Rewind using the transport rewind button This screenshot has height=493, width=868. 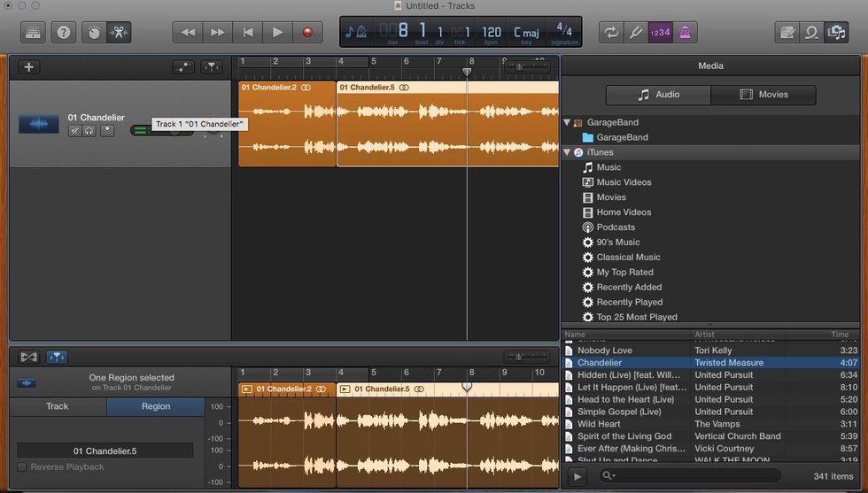(188, 33)
